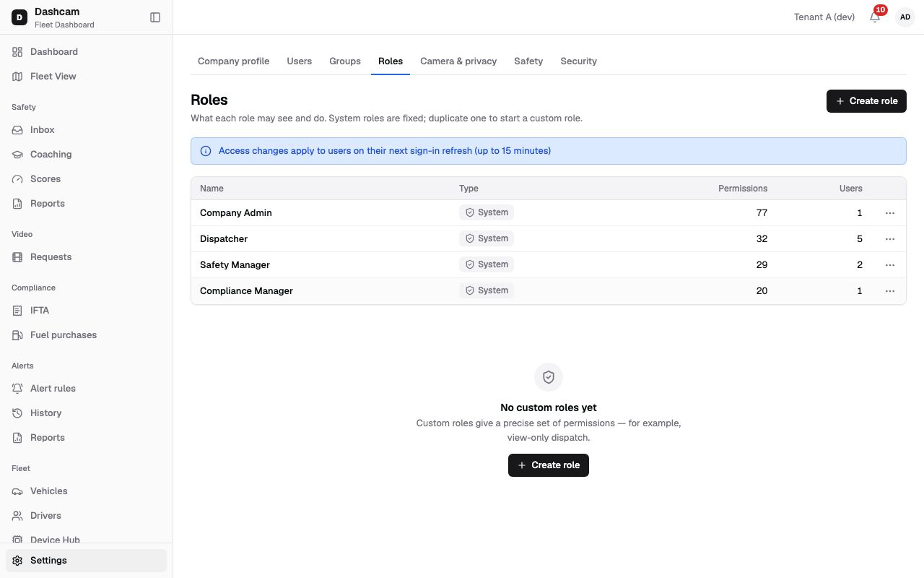Open Fleet View from the sidebar
The height and width of the screenshot is (578, 924).
(86, 77)
